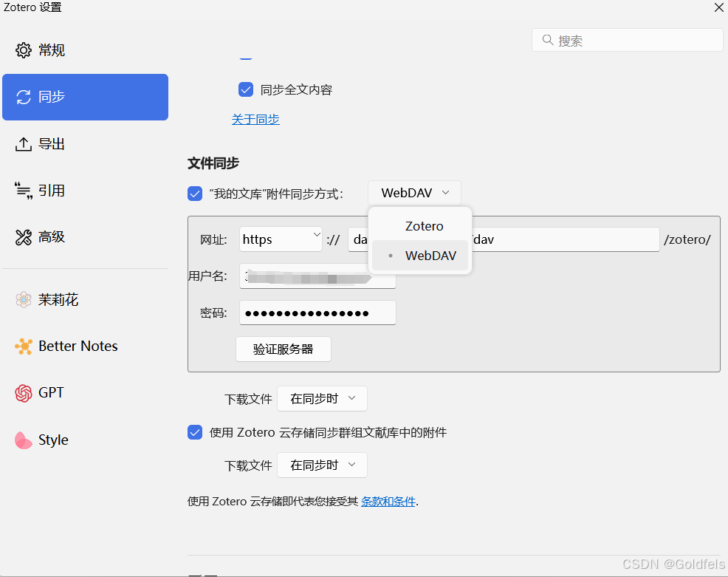Open the 条款和条件 link
728x577 pixels.
tap(388, 502)
